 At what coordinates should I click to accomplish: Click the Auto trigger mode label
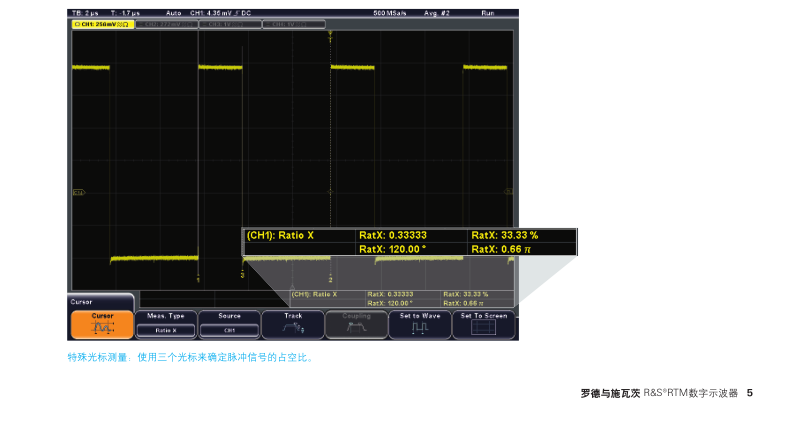tap(173, 13)
